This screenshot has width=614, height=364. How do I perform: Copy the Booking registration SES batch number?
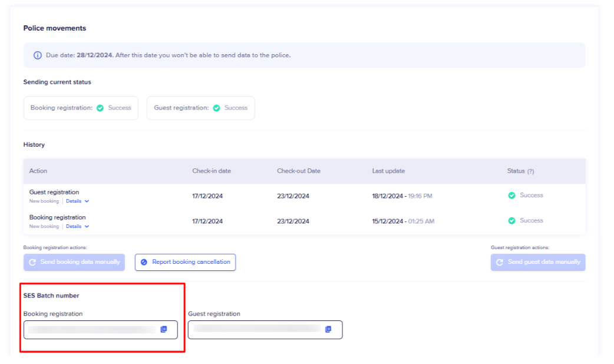coord(164,329)
